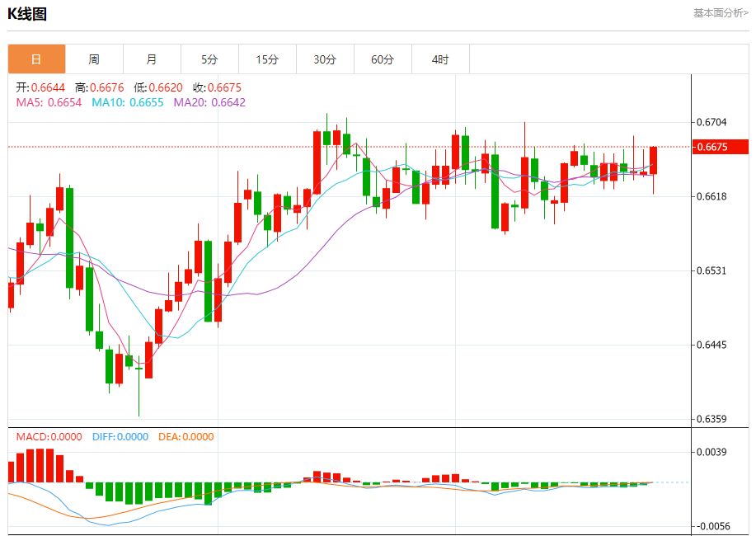Click the 开:0.6644 open value

coord(40,87)
